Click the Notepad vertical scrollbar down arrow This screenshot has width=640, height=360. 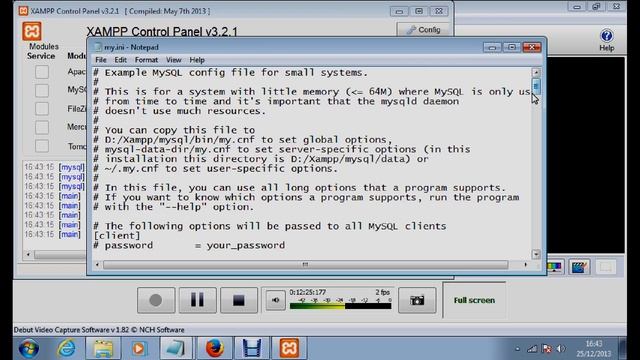pos(536,254)
